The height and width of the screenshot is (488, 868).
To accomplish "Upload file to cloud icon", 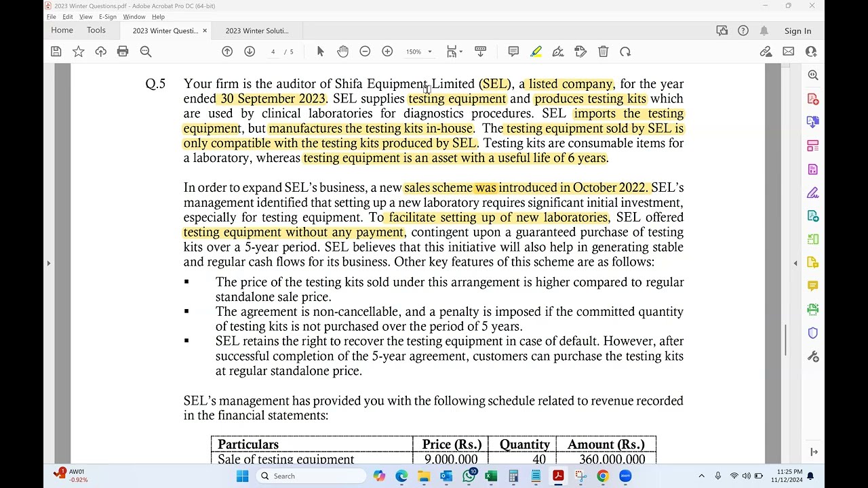I will (x=100, y=52).
